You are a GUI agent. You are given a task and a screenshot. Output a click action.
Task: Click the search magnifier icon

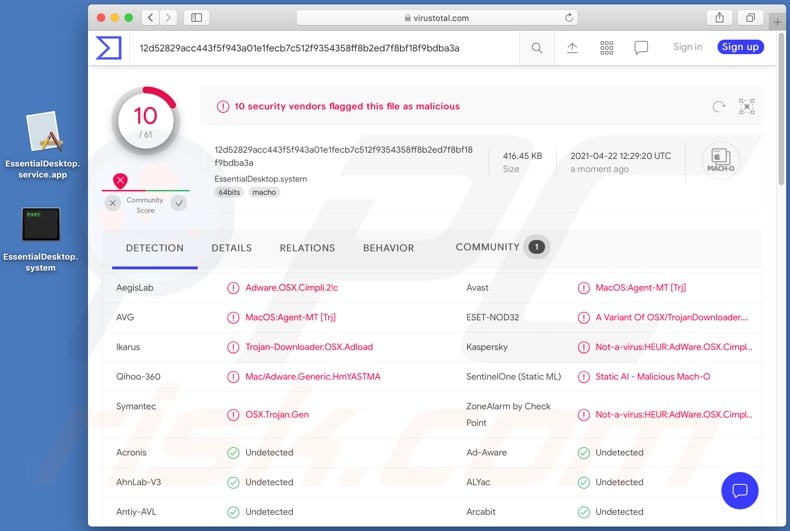(x=537, y=48)
